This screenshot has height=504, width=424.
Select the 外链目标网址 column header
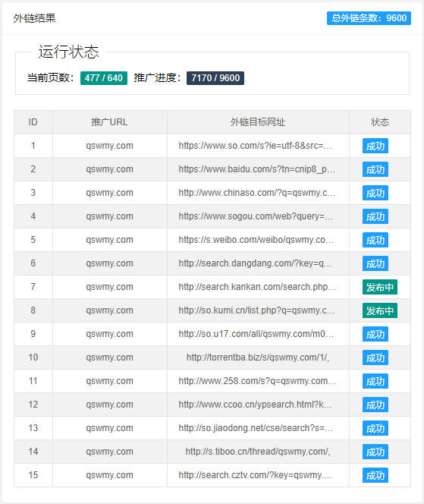point(258,122)
